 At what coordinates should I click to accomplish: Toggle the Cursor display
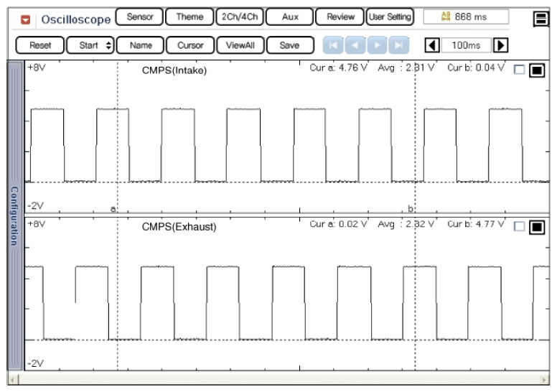[x=189, y=45]
